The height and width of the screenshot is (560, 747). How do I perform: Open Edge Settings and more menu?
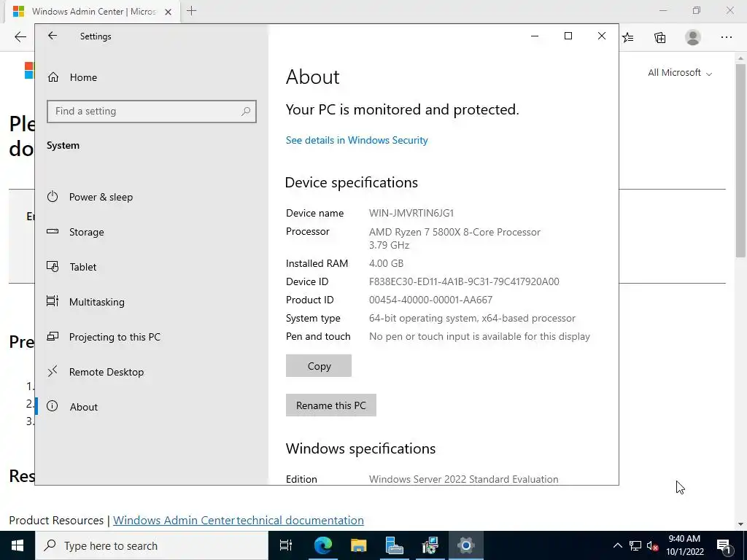click(x=726, y=37)
